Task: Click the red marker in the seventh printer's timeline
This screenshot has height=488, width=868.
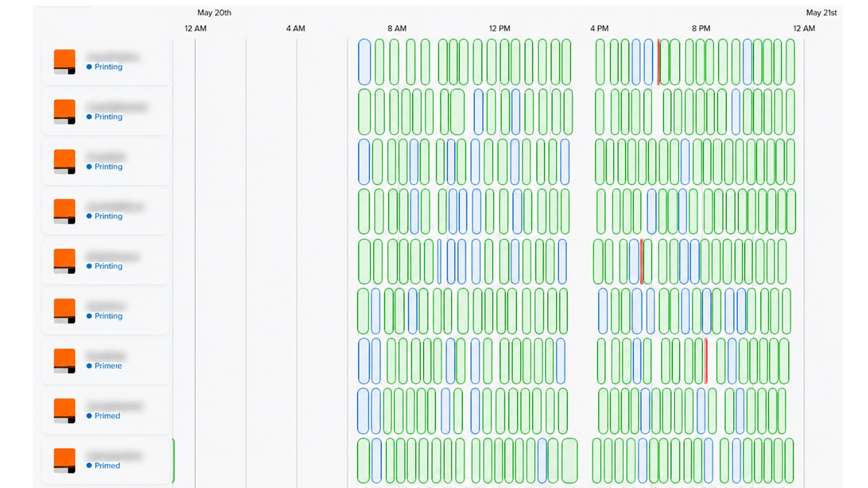Action: 706,361
